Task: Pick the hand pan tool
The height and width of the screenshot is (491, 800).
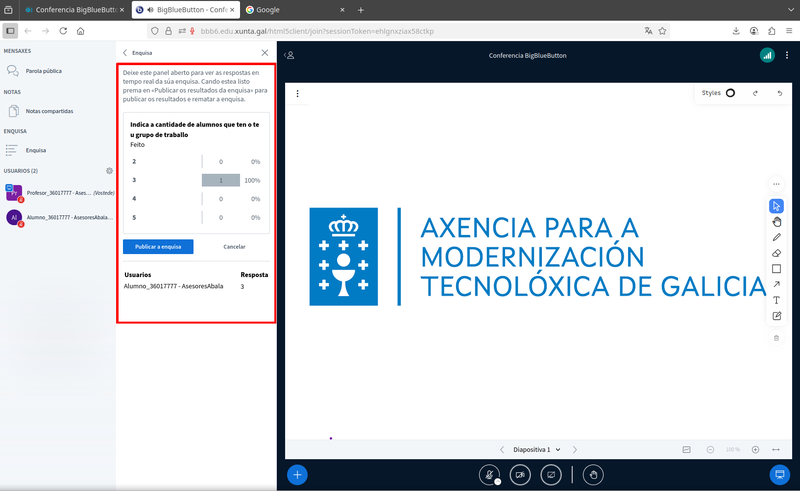Action: 777,222
